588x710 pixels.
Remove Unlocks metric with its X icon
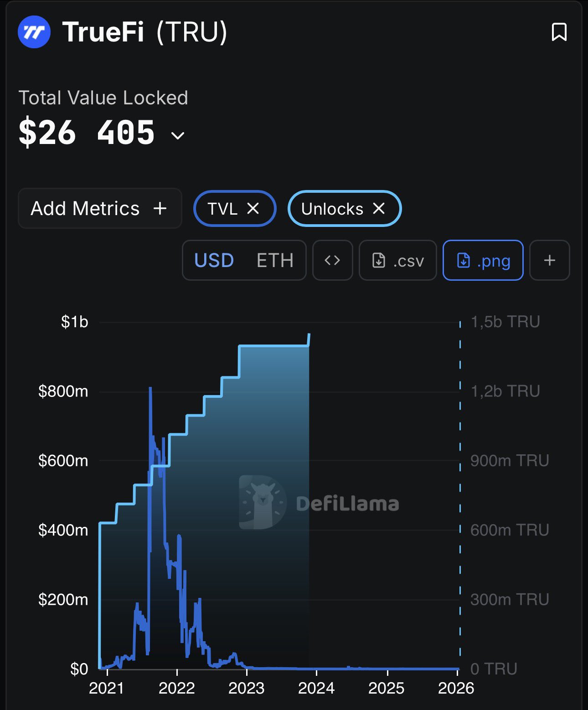[x=379, y=209]
